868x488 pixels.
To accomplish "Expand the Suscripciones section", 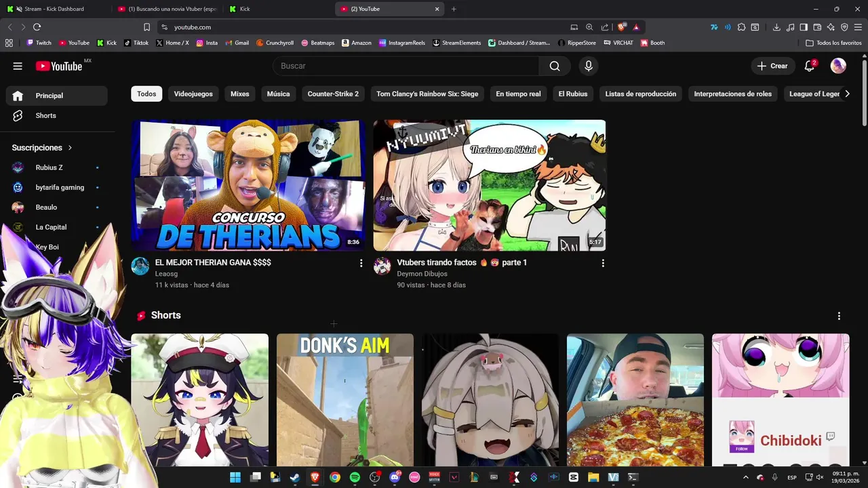I will pos(42,148).
